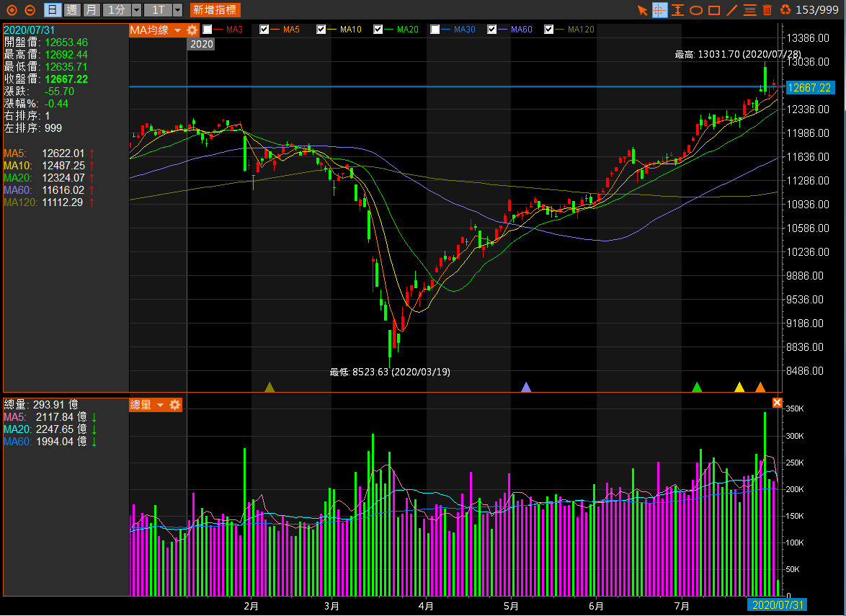Viewport: 846px width, 616px height.
Task: Close the volume indicator panel
Action: pyautogui.click(x=777, y=403)
